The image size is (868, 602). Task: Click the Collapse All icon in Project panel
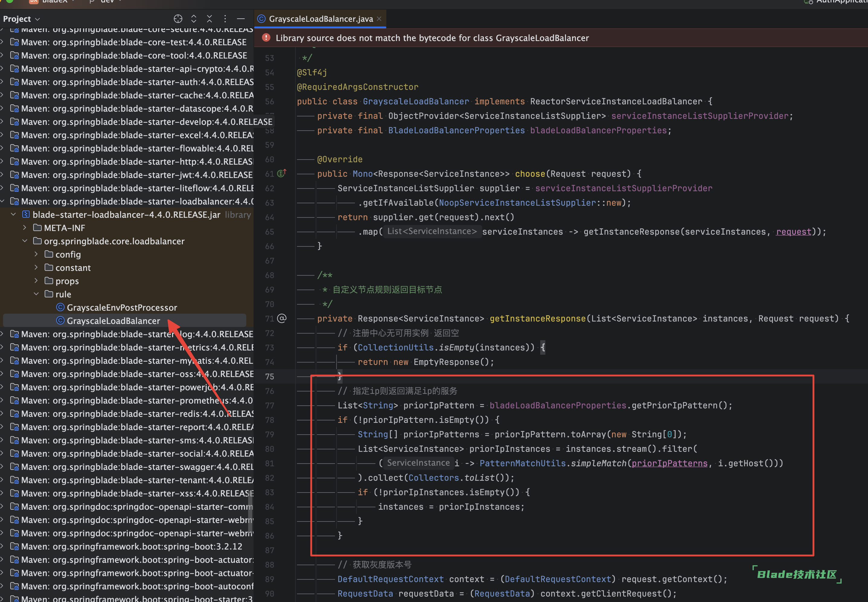(x=209, y=18)
